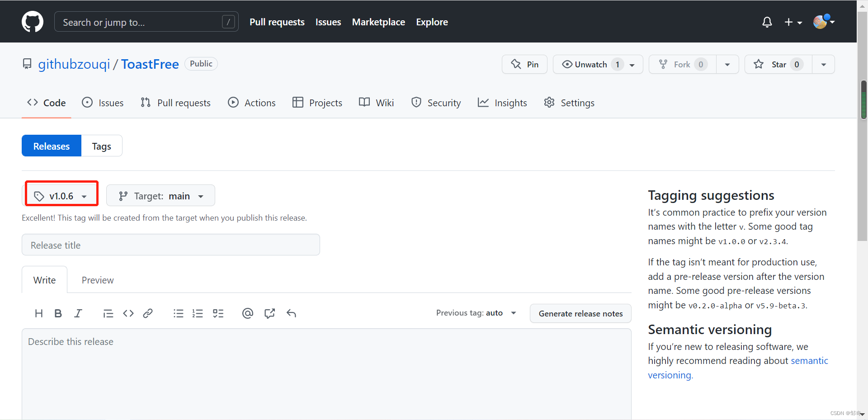Open the semantic versioning link
The width and height of the screenshot is (868, 420).
click(738, 368)
